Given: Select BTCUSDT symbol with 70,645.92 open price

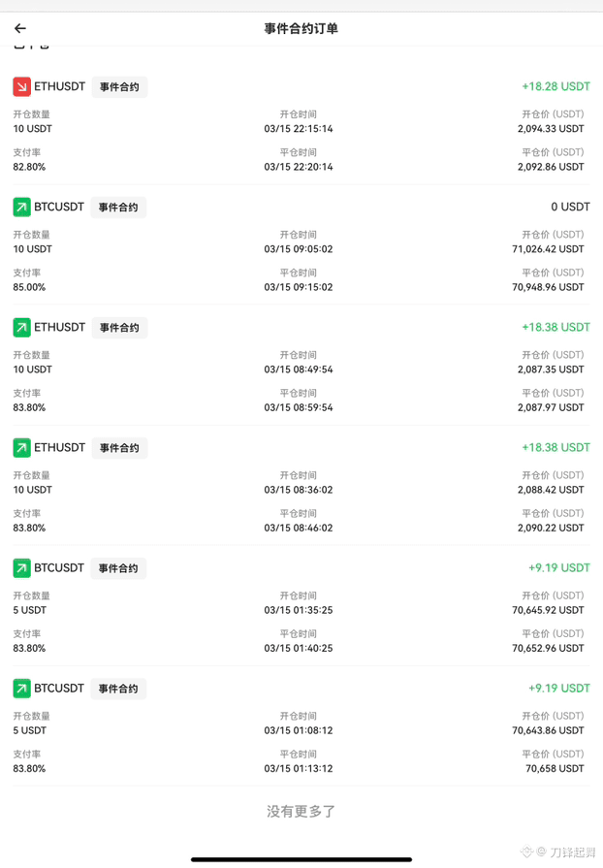Looking at the screenshot, I should coord(59,568).
